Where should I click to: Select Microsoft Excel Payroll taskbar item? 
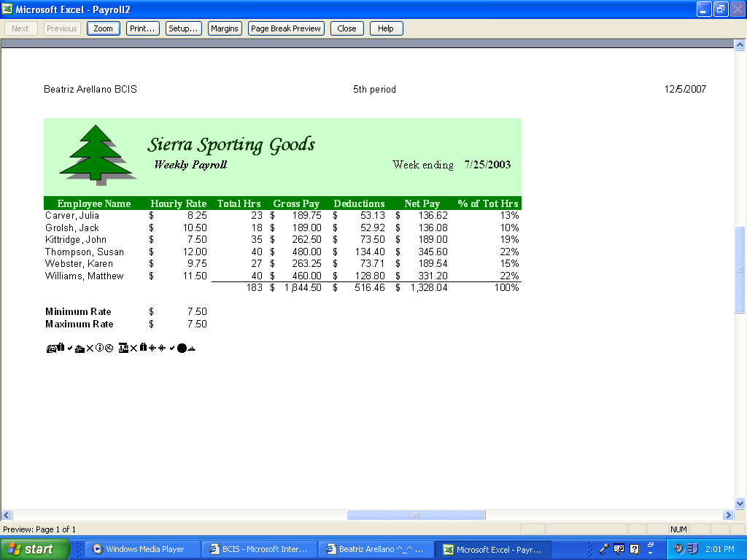coord(494,549)
